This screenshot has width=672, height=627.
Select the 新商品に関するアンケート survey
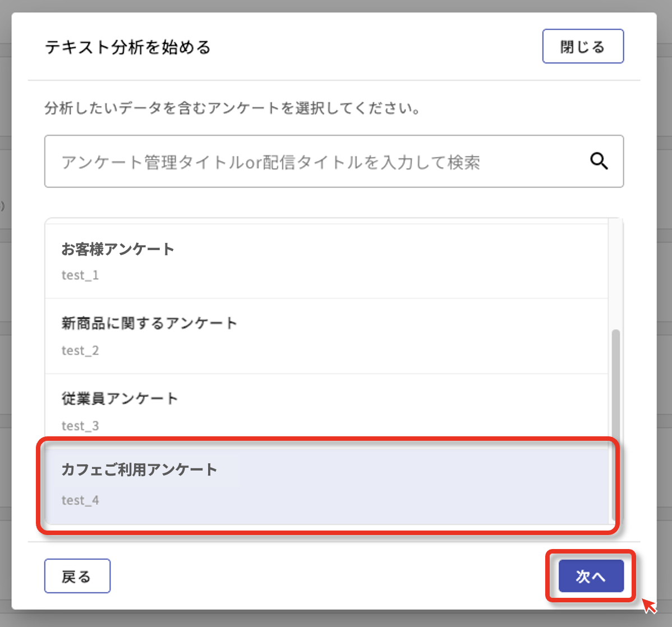149,323
